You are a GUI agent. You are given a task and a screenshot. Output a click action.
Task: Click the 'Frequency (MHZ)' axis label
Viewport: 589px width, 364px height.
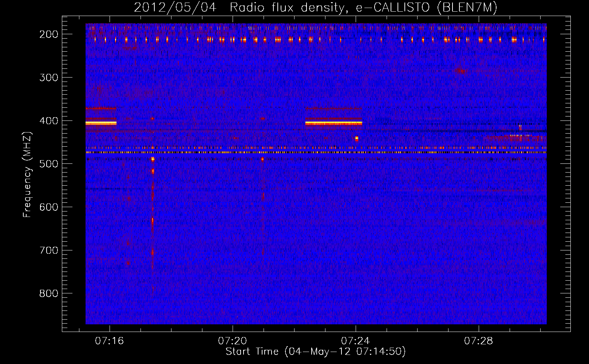pyautogui.click(x=27, y=174)
